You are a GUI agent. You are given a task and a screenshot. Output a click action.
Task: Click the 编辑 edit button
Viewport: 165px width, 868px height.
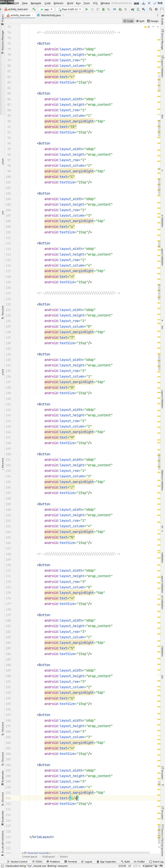(136, 3)
